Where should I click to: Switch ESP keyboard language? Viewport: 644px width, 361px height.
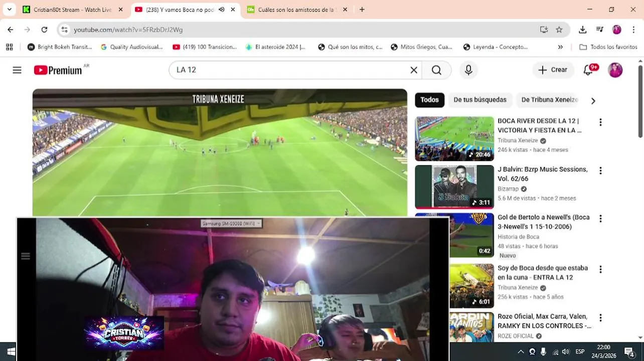(580, 351)
